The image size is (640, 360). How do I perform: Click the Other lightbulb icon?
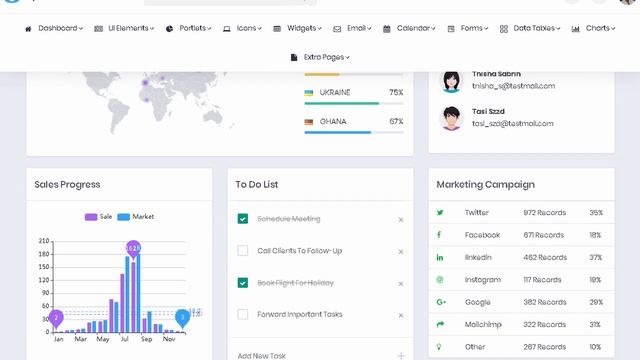(439, 347)
